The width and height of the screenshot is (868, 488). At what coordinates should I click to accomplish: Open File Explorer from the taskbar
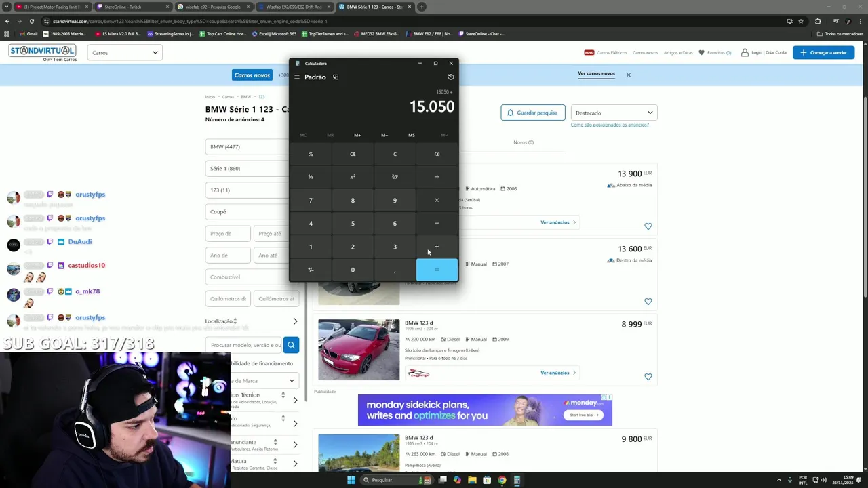coord(472,480)
